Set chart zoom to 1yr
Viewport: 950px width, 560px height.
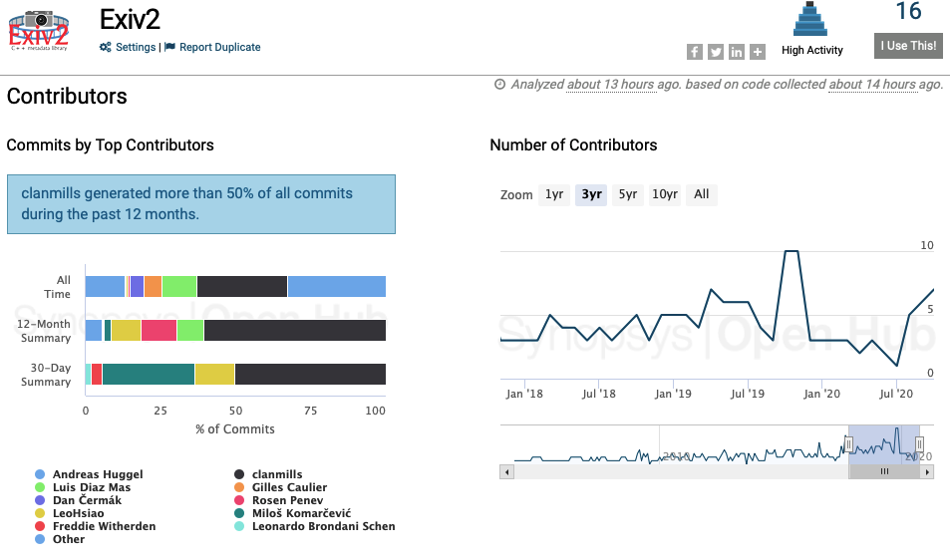click(x=554, y=194)
